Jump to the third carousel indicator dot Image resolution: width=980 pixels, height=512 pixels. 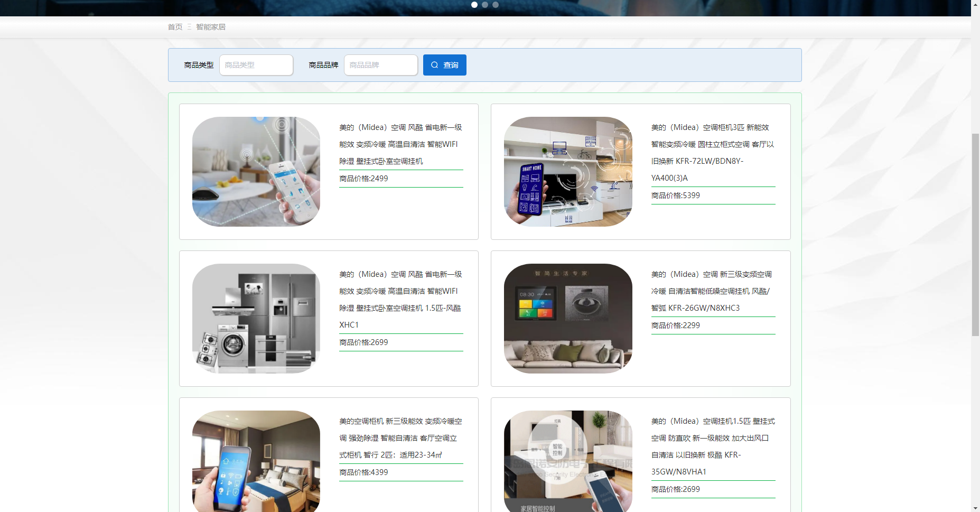tap(496, 5)
